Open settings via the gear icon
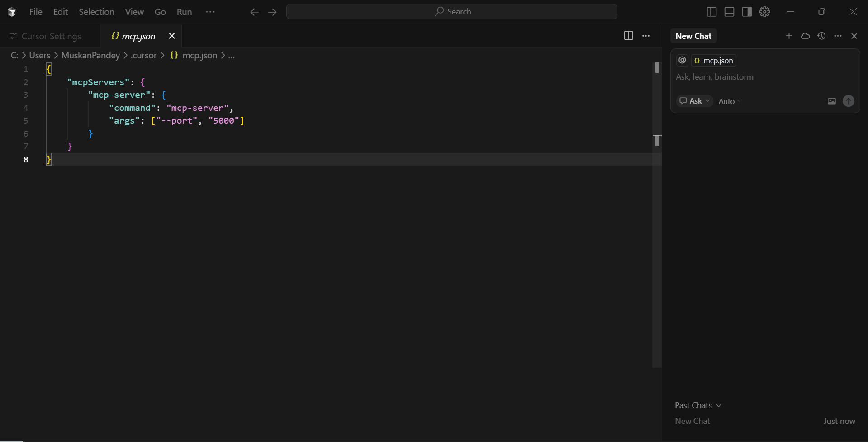 tap(764, 12)
